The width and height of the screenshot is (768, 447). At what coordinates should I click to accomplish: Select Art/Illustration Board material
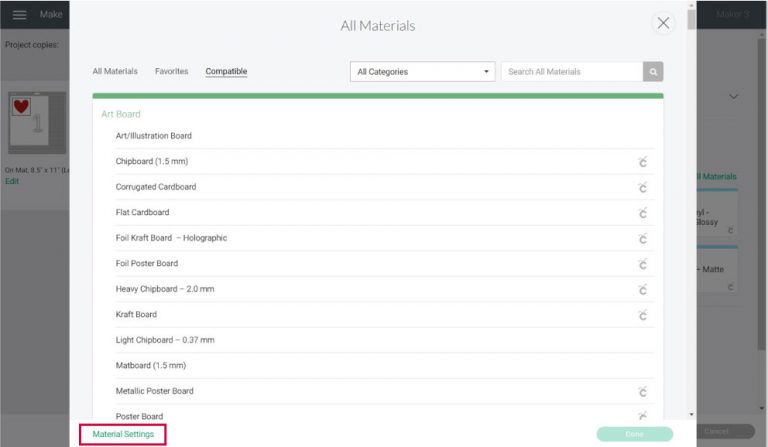pos(385,136)
